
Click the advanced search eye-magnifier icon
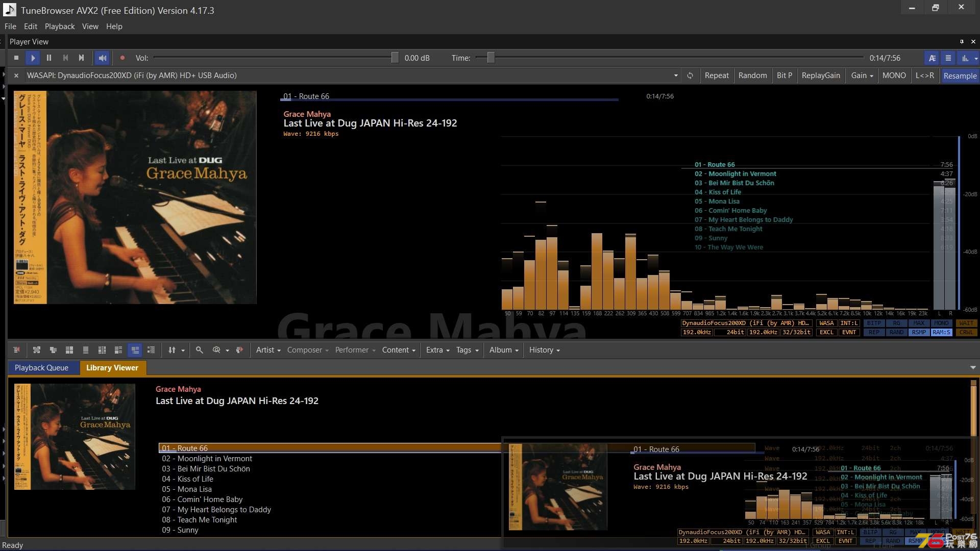(x=216, y=350)
